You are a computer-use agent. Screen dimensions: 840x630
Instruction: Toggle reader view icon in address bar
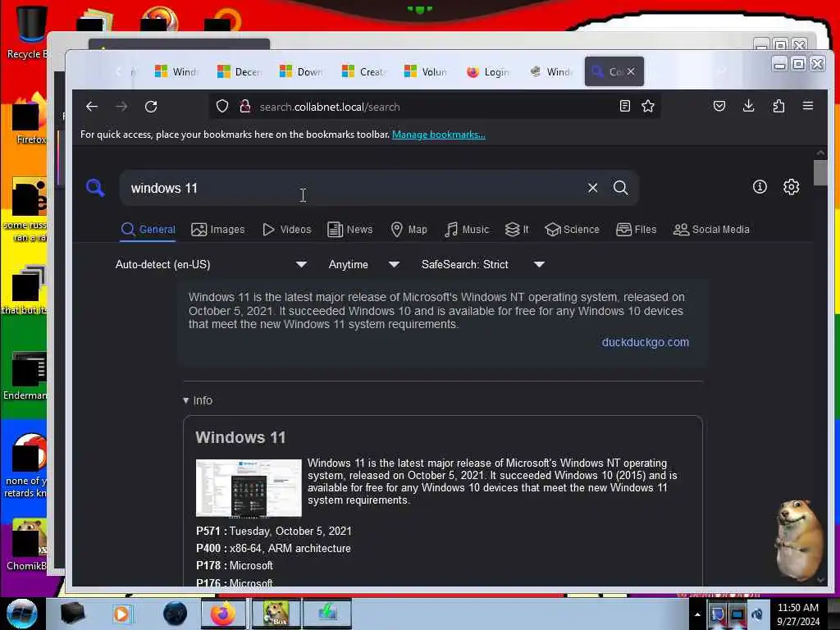tap(624, 106)
